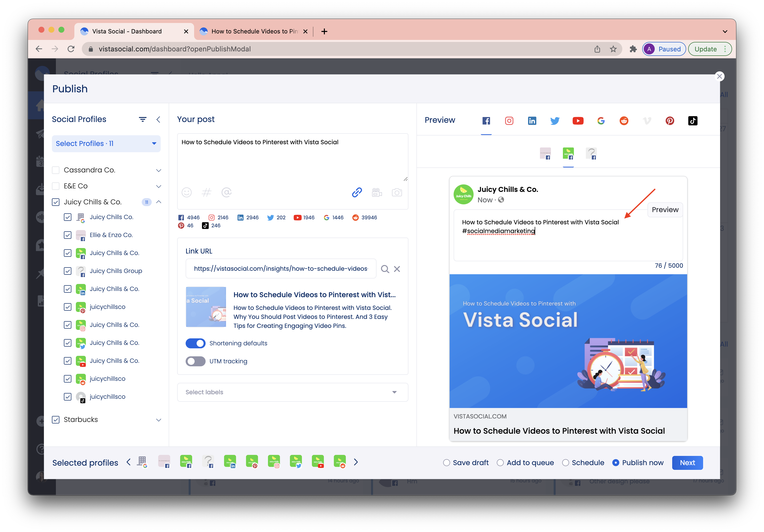Click the Link URL input field
764x532 pixels.
click(x=281, y=269)
